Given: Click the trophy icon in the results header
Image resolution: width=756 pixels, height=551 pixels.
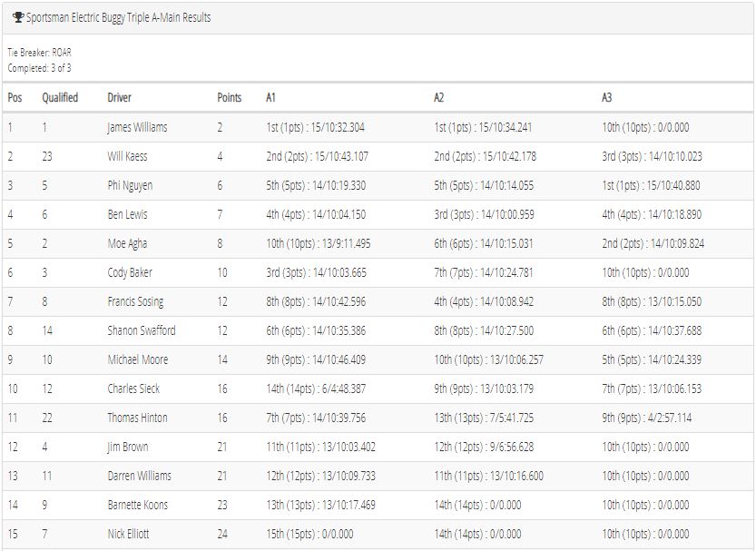Looking at the screenshot, I should click(18, 18).
